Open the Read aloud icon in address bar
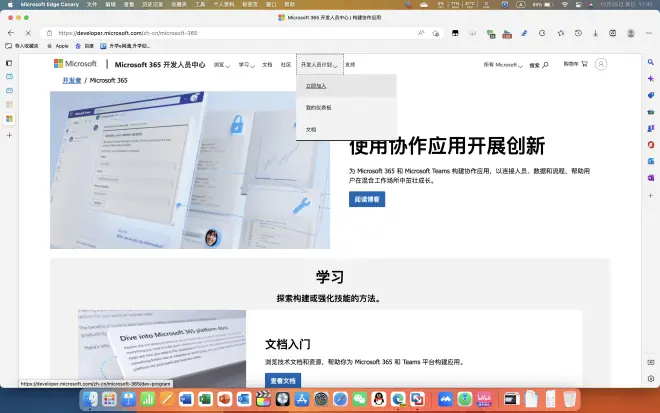Viewport: 660px width, 413px height. (421, 33)
